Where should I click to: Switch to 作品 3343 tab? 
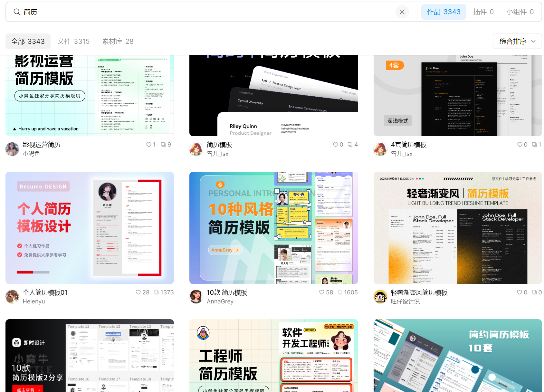point(444,12)
